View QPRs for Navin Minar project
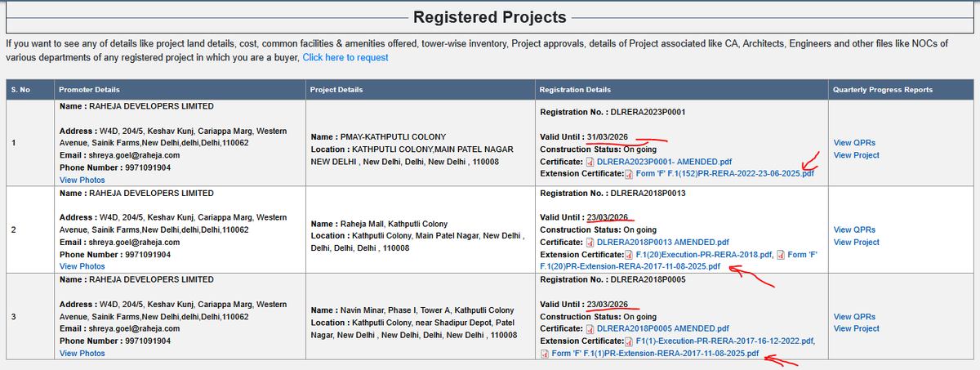The image size is (980, 370). tap(854, 316)
